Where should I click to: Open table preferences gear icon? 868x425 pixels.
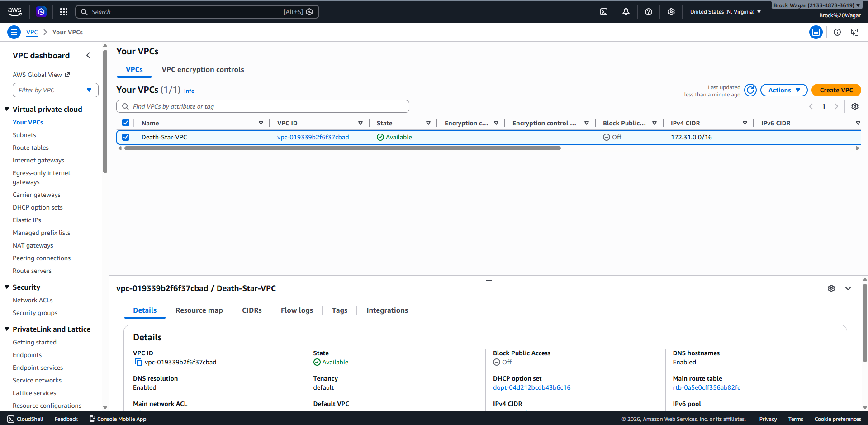(855, 106)
